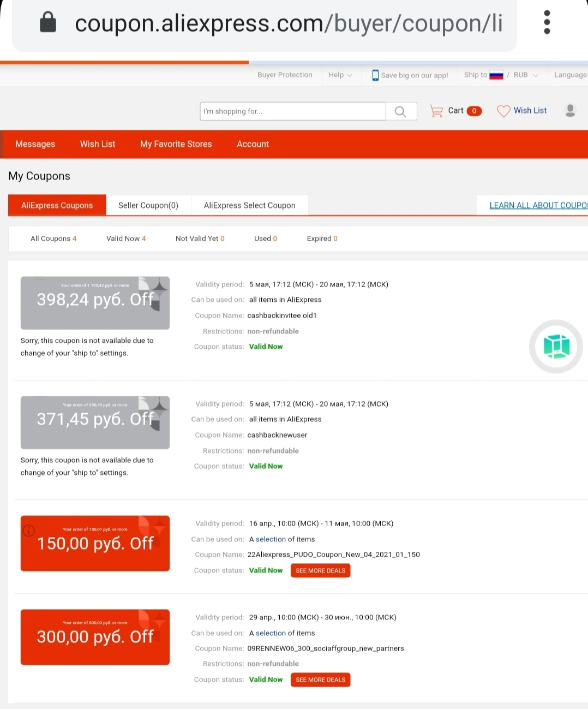Viewport: 588px width, 709px height.
Task: Tap the browser URL address bar
Action: (265, 23)
